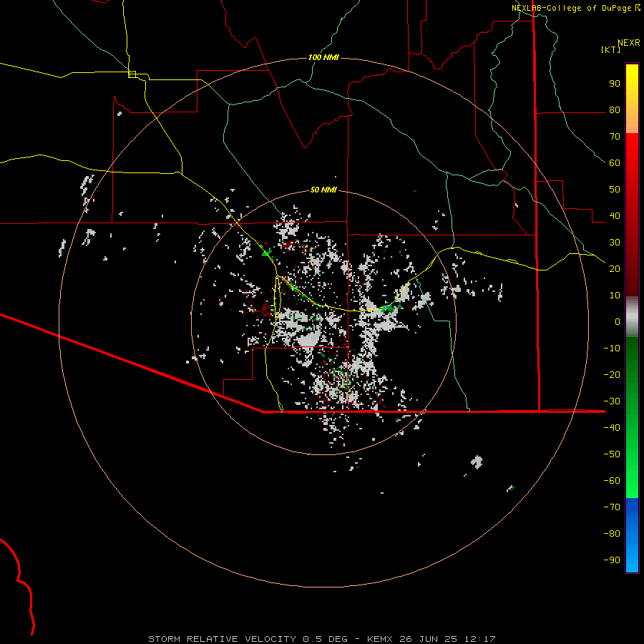Click the KEMX station identifier in the footer
The height and width of the screenshot is (644, 644).
click(381, 639)
